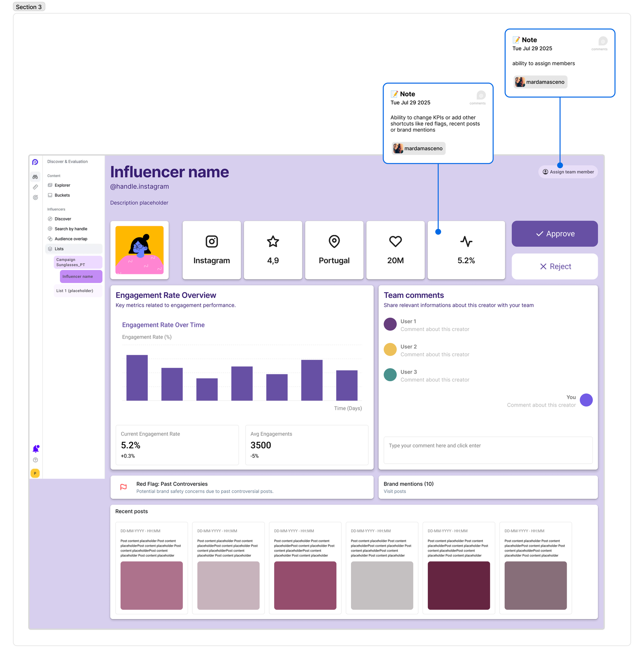Open the ruler measurement icon in sidebar

[35, 187]
